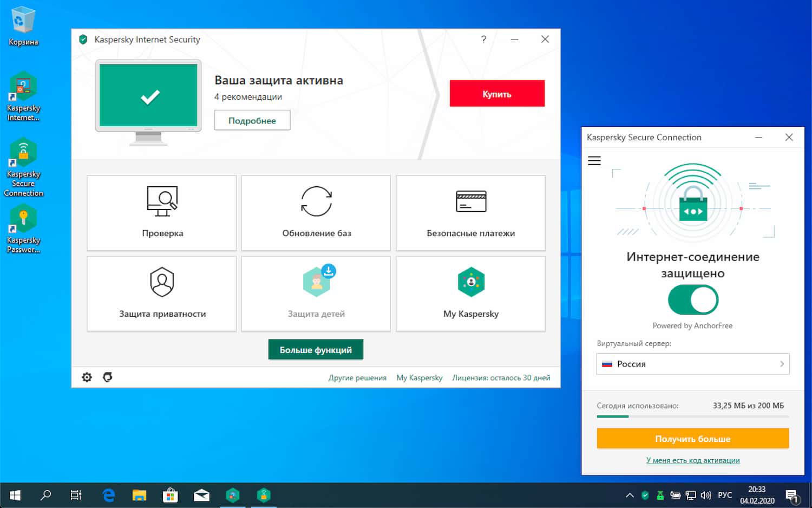The image size is (812, 508).
Task: Open Безопасные платежи (Safe Money)
Action: 470,212
